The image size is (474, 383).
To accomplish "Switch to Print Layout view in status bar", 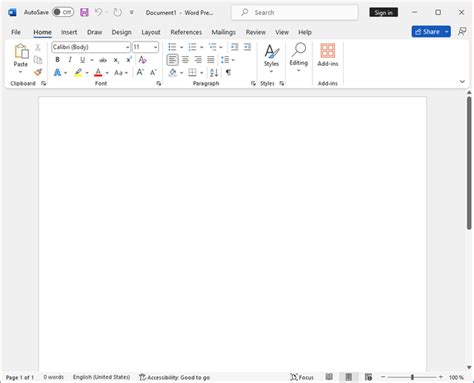I will tap(349, 377).
